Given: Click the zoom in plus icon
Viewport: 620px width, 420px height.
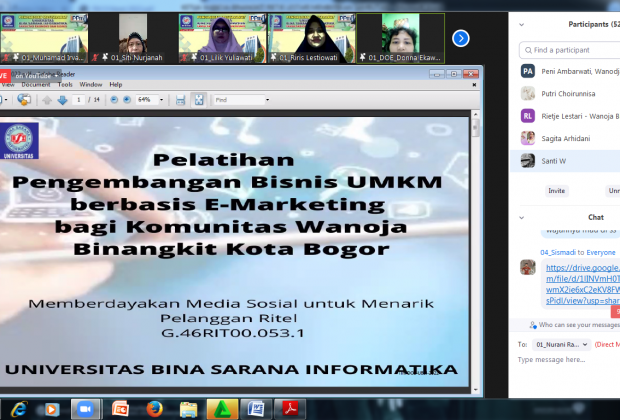Looking at the screenshot, I should [x=126, y=100].
